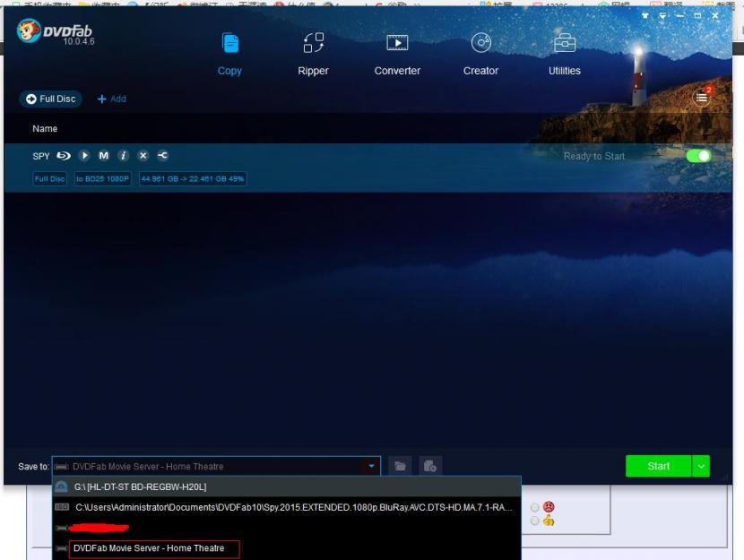This screenshot has height=560, width=744.
Task: Open the Creator module tab
Action: coord(480,54)
